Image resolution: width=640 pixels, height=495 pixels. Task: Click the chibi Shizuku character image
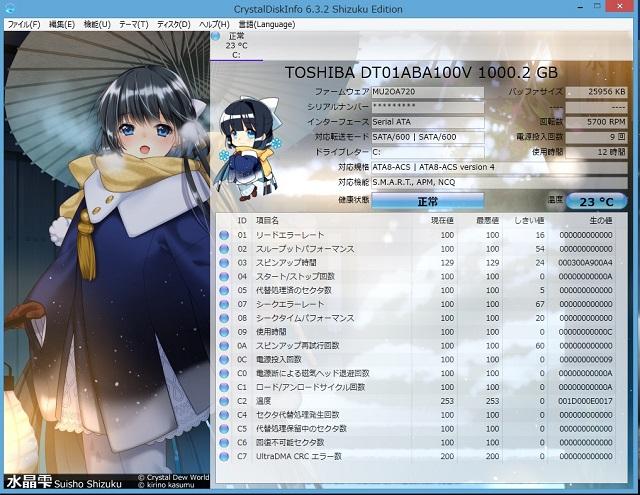pos(248,149)
